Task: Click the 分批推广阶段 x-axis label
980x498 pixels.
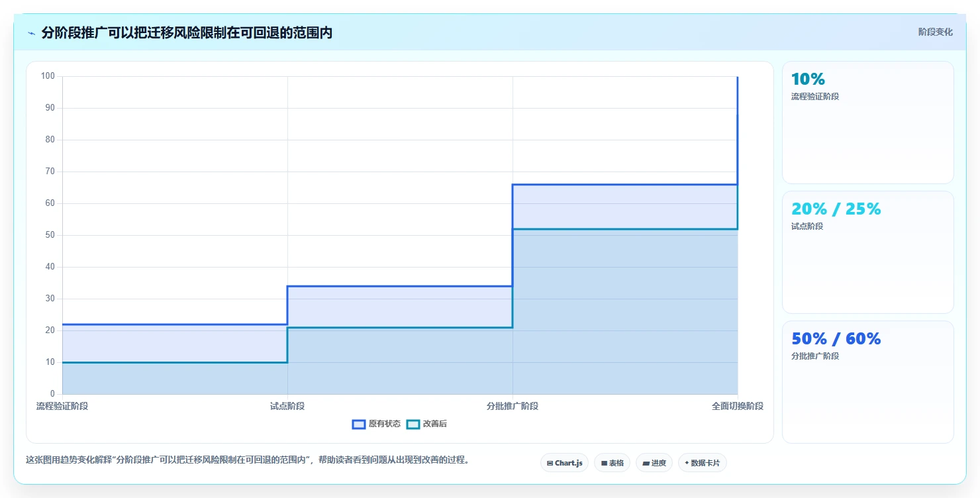Action: click(513, 406)
